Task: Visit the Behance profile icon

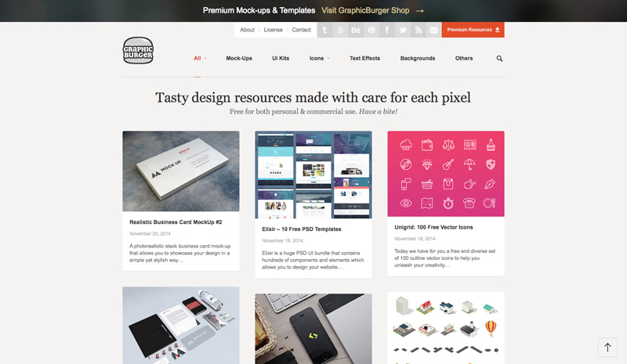Action: point(356,30)
